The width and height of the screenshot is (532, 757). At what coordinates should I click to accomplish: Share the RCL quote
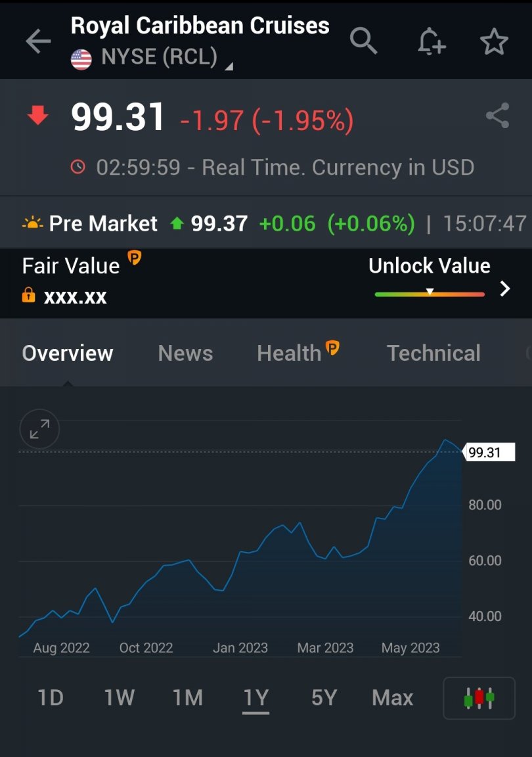click(497, 116)
